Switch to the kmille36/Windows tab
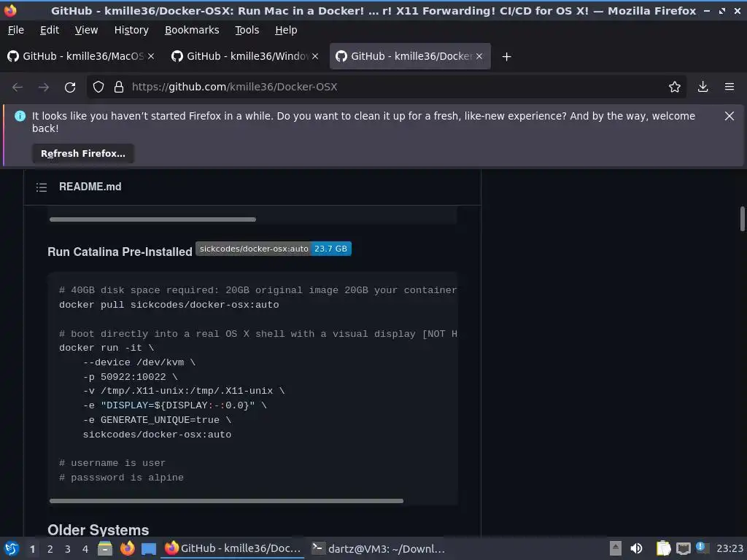This screenshot has width=747, height=560. [245, 57]
